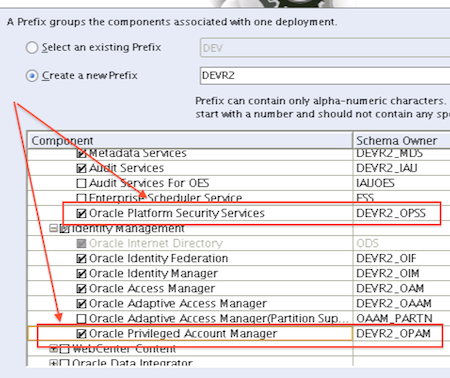Select the Oracle Identity Federation row label
This screenshot has width=450, height=378.
click(159, 258)
